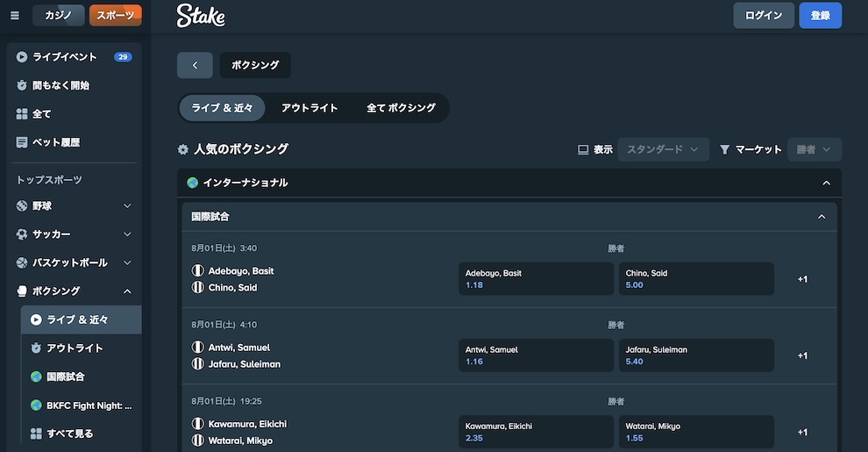Click the grid icon beside 全て
This screenshot has width=868, height=452.
pos(22,113)
